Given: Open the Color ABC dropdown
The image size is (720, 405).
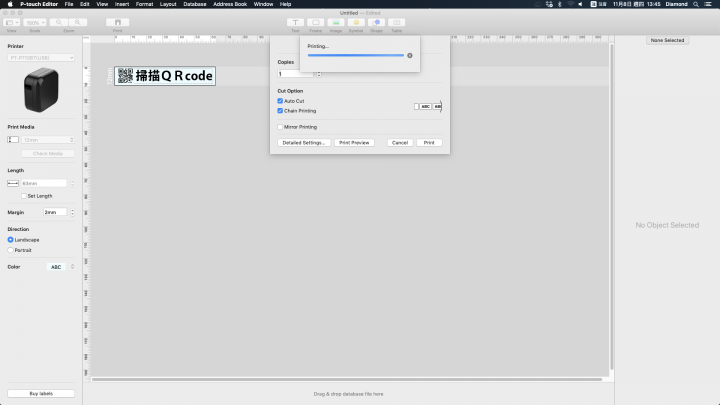Looking at the screenshot, I should click(x=61, y=267).
